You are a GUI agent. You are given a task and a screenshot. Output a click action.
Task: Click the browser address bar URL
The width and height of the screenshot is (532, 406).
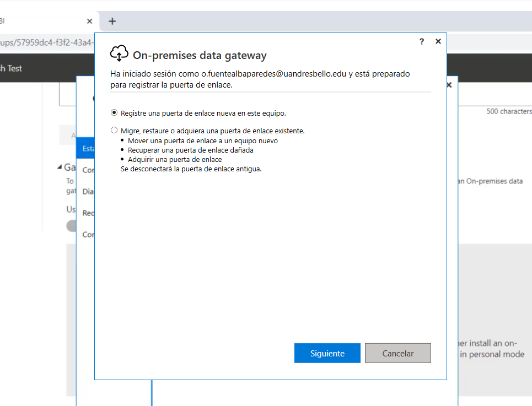pos(47,42)
